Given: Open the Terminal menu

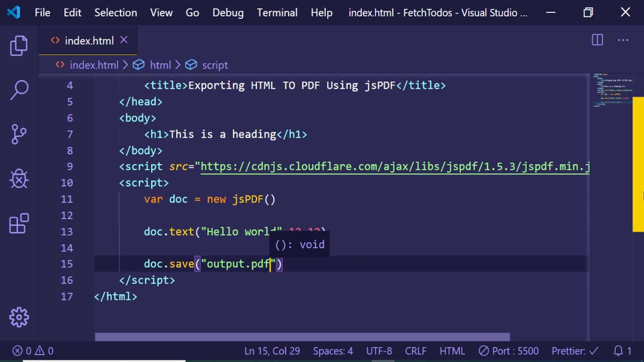Looking at the screenshot, I should click(x=277, y=13).
